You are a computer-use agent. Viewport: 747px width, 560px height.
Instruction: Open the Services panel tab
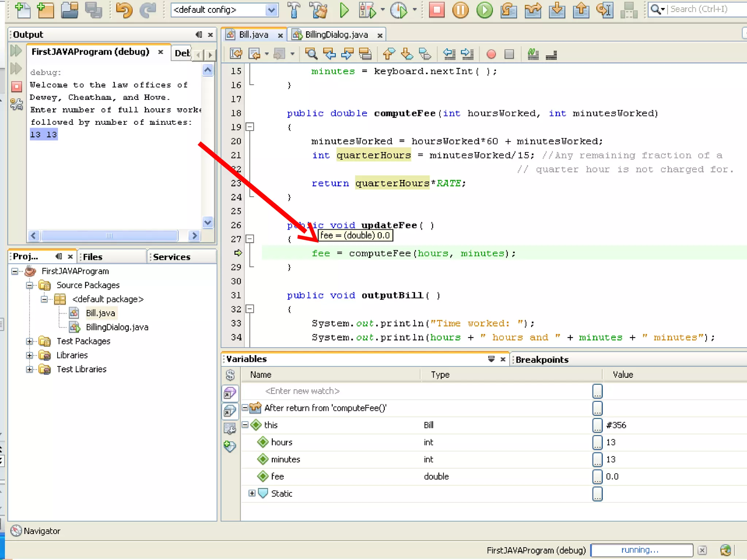[x=171, y=257]
